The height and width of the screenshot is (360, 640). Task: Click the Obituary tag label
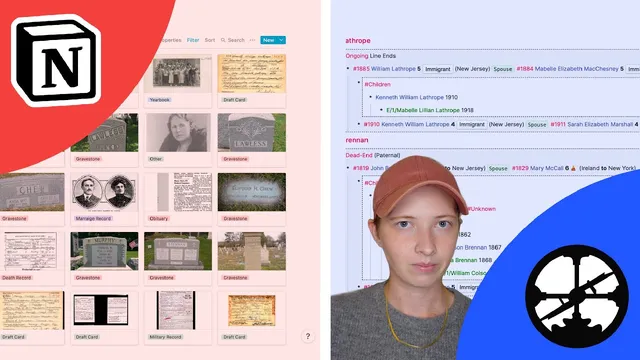(159, 218)
